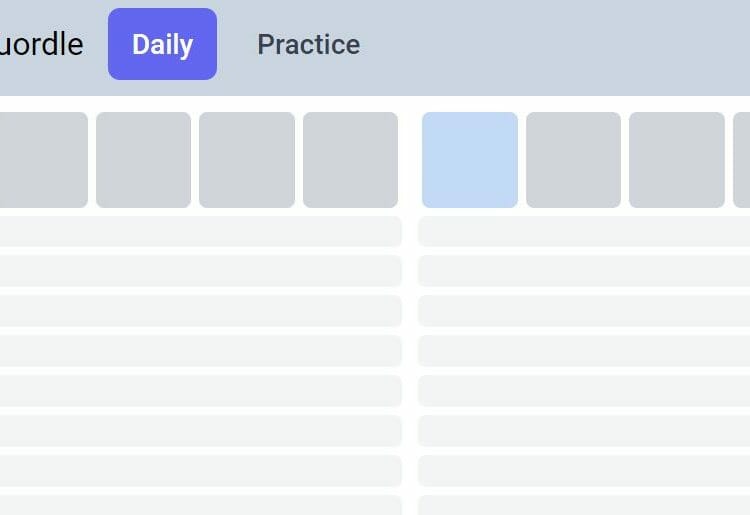Select the third tile in the right board's active row
The width and height of the screenshot is (750, 515).
[x=677, y=160]
